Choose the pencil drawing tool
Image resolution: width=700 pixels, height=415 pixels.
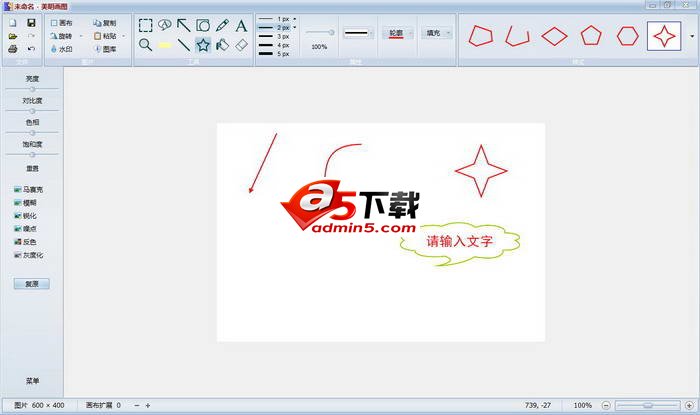tap(222, 25)
